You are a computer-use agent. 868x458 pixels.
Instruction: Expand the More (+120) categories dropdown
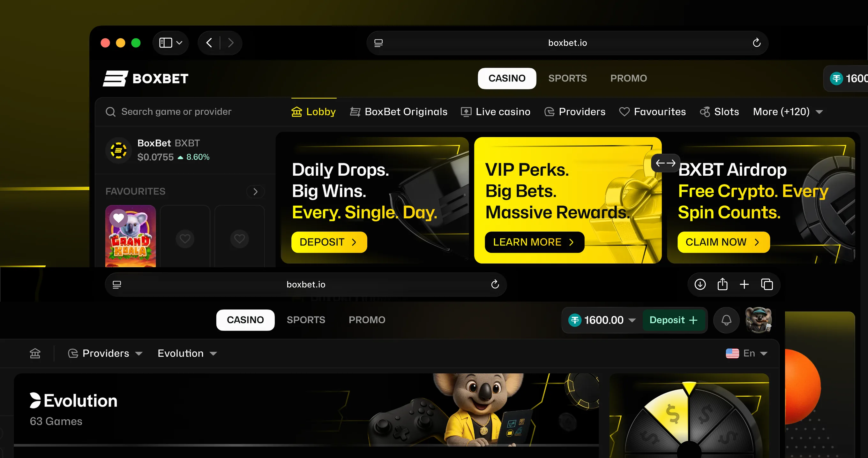[788, 112]
